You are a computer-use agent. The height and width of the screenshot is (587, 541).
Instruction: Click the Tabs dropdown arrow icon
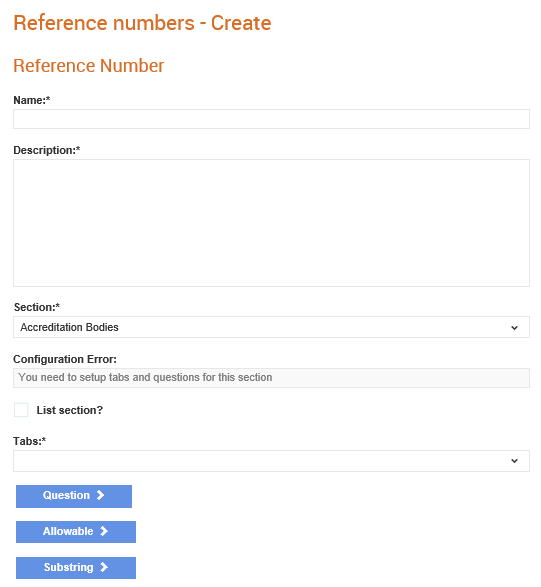[x=514, y=461]
